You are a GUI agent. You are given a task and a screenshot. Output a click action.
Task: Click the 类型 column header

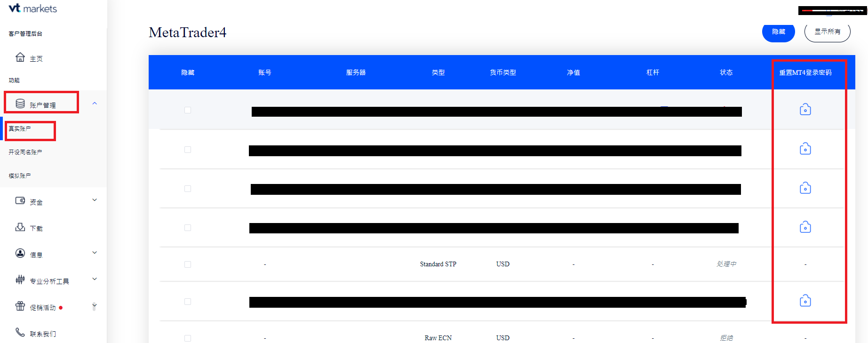click(438, 72)
